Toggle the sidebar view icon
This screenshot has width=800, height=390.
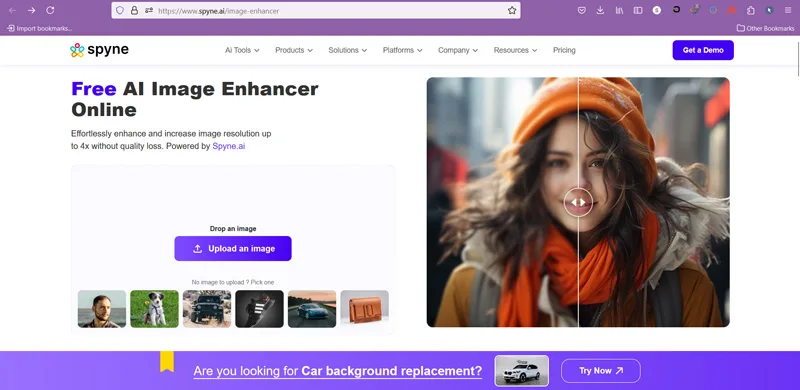(x=638, y=10)
